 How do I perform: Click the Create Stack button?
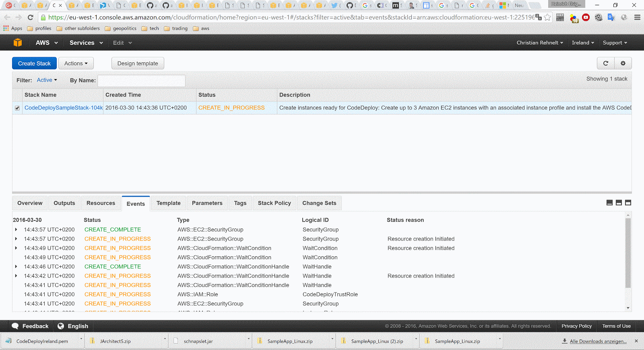coord(34,63)
